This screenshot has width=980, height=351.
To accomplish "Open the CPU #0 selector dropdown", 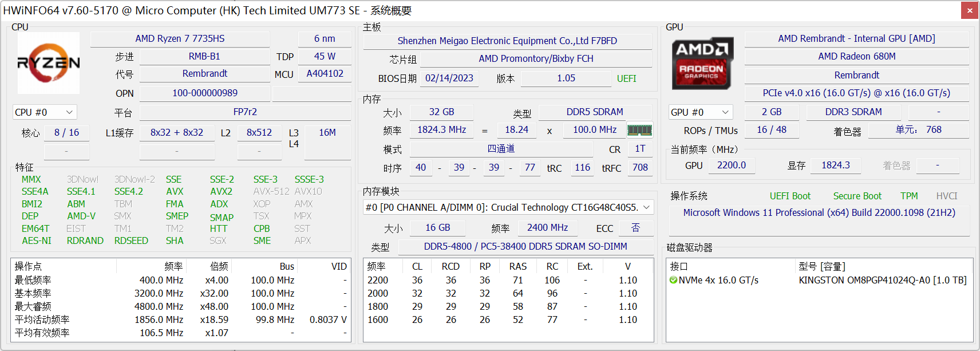I will click(45, 112).
